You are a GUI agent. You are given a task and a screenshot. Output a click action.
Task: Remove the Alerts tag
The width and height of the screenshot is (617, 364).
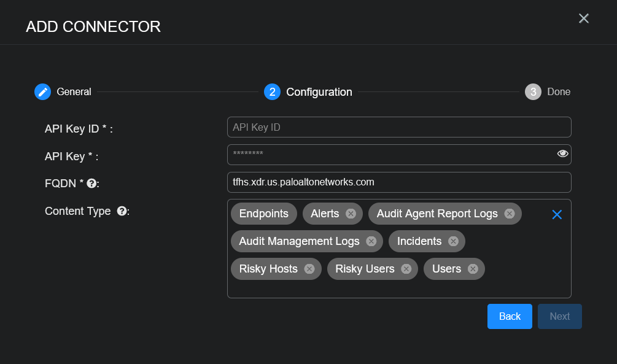[x=351, y=214]
